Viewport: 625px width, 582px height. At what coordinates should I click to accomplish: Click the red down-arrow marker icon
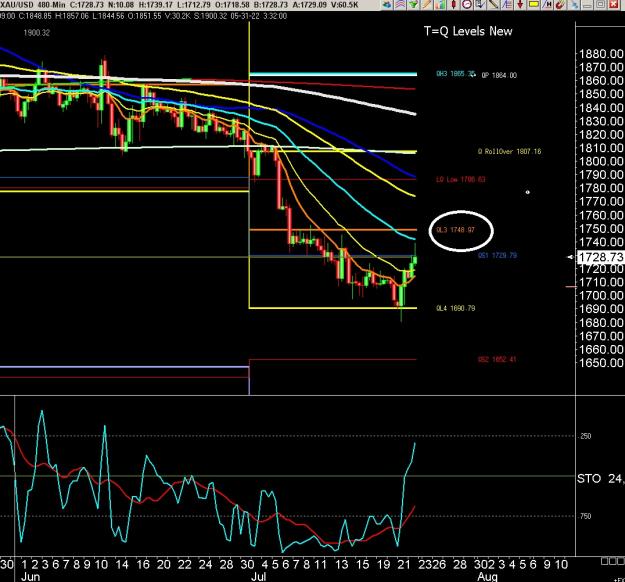click(520, 4)
